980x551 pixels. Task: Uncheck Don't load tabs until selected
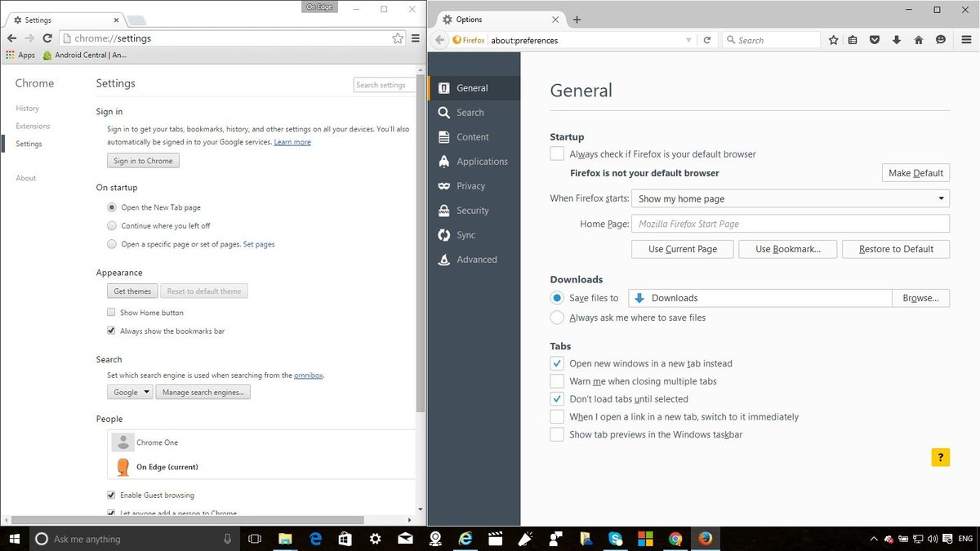pyautogui.click(x=557, y=398)
